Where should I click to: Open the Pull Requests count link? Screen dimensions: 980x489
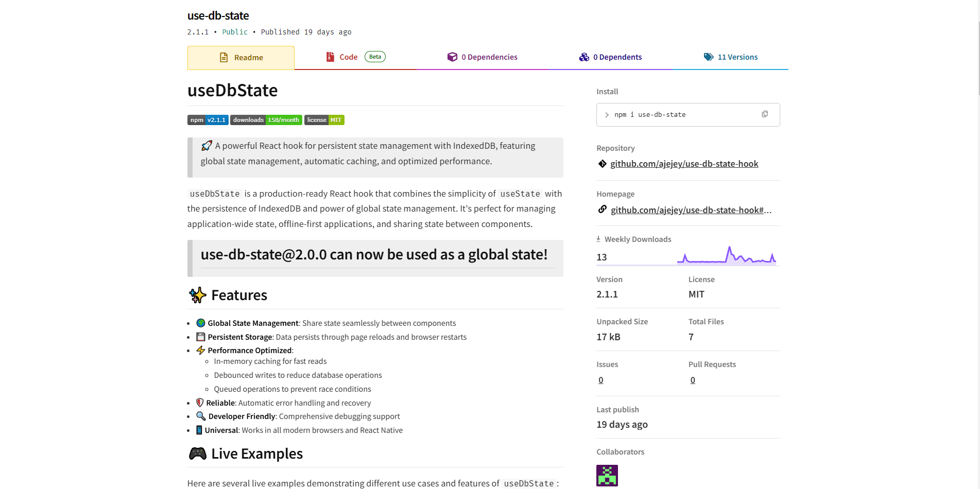point(693,380)
